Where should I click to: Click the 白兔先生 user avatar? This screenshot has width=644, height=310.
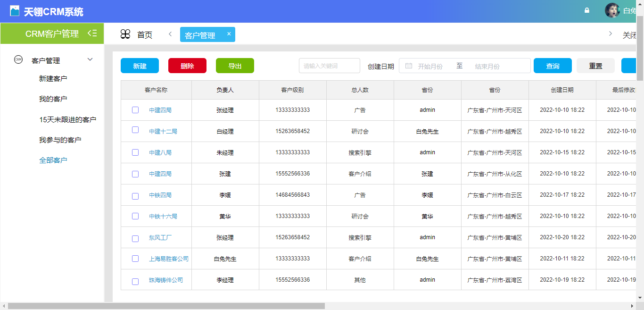pyautogui.click(x=611, y=10)
